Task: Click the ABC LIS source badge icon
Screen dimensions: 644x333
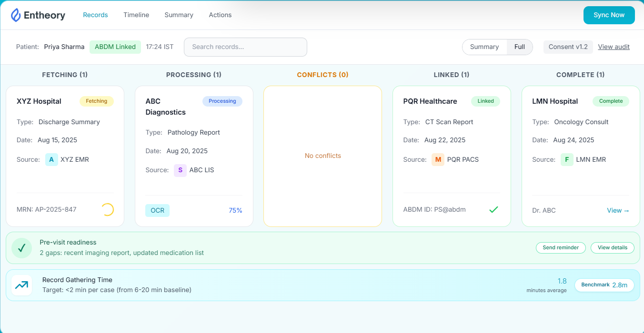Action: (x=180, y=170)
